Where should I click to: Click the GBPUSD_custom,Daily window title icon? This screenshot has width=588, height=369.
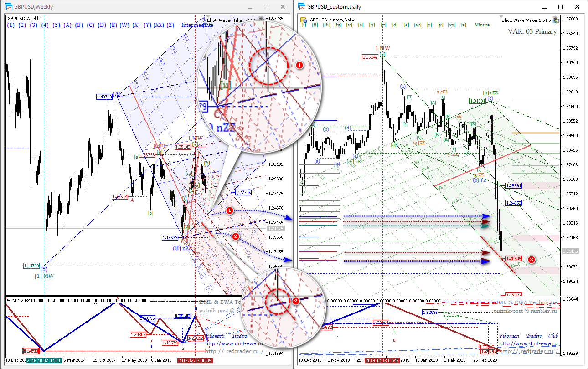[x=302, y=7]
